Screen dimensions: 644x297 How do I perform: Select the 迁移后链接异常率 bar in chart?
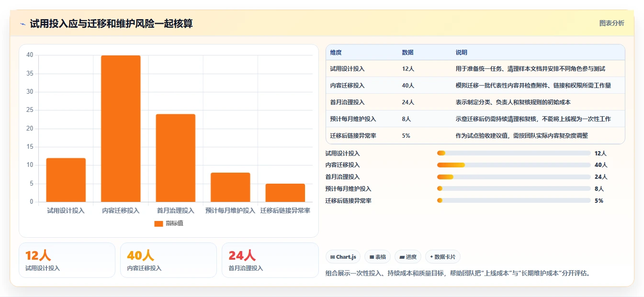click(285, 193)
